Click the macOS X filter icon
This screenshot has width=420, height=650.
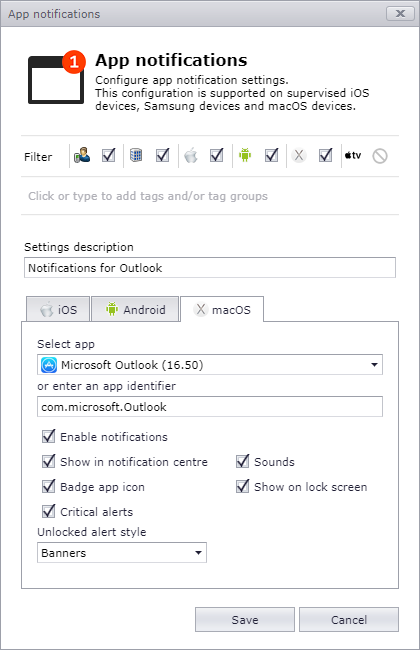[x=299, y=155]
